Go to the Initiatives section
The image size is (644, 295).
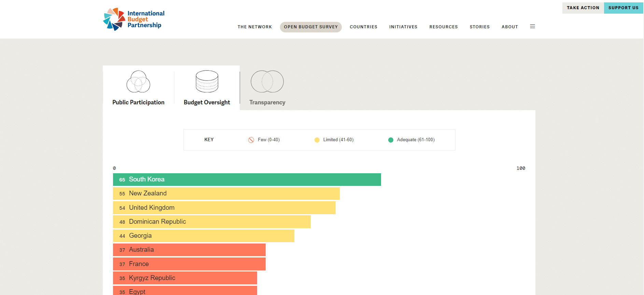(403, 27)
